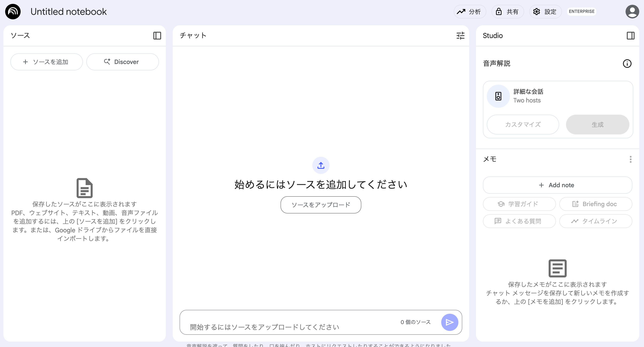644x347 pixels.
Task: Click the send message arrow icon
Action: [450, 322]
